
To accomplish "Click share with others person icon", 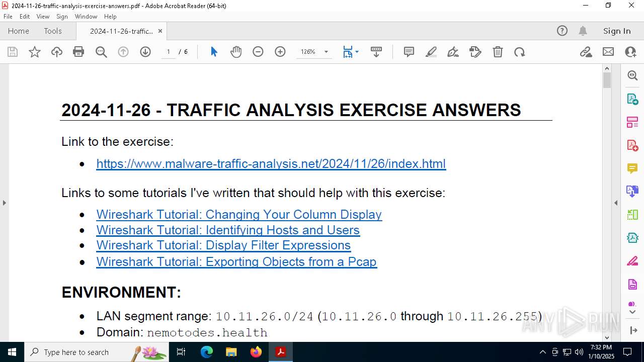I will (630, 52).
